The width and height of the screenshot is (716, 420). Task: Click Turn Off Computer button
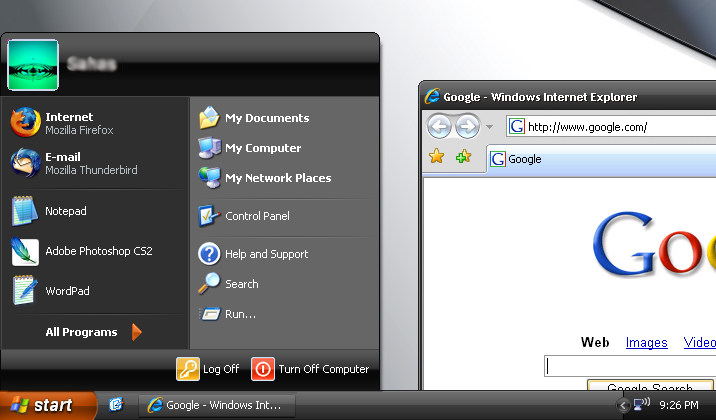click(x=312, y=369)
